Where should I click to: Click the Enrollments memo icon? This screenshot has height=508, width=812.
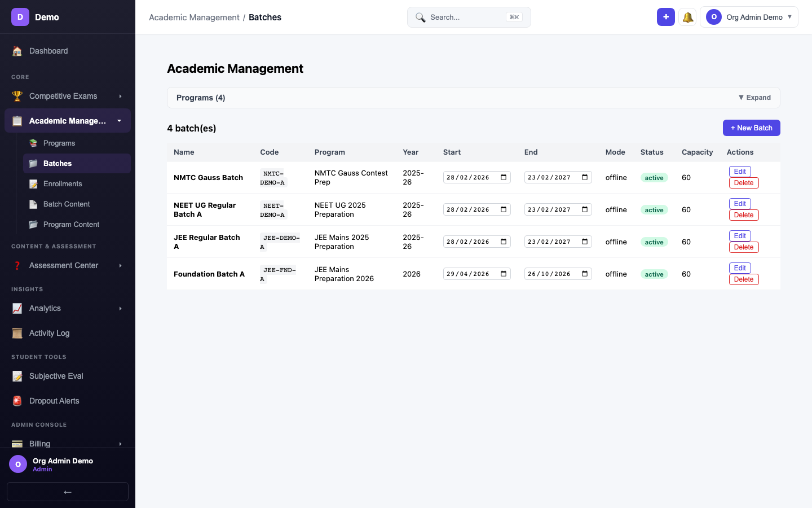tap(33, 184)
